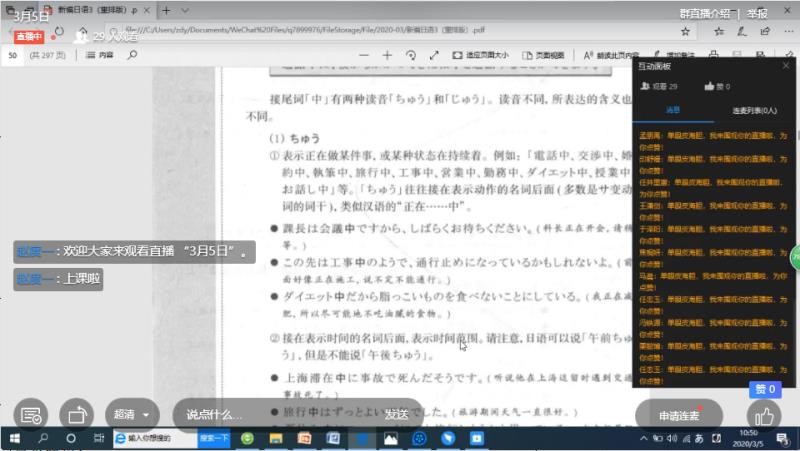Rotate the PDF page
The height and width of the screenshot is (451, 800).
pos(410,54)
